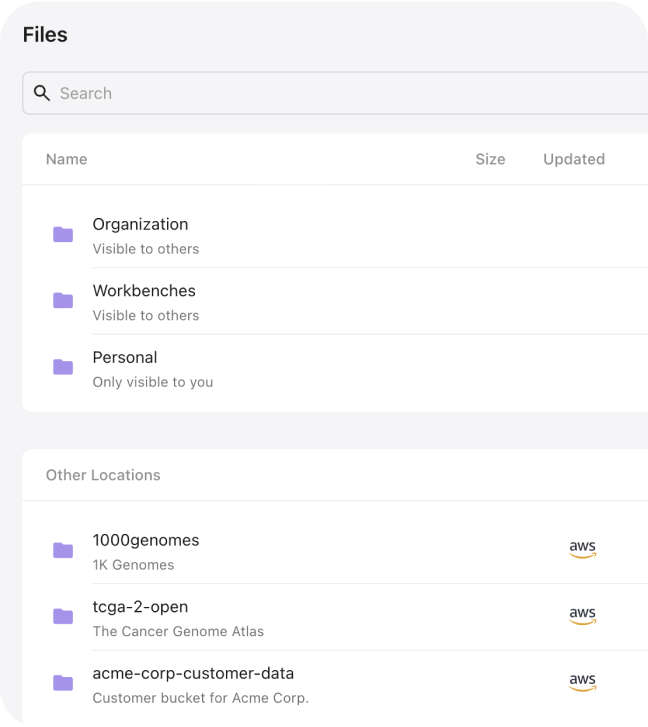The image size is (648, 727).
Task: Click the Personal folder icon
Action: tap(63, 367)
